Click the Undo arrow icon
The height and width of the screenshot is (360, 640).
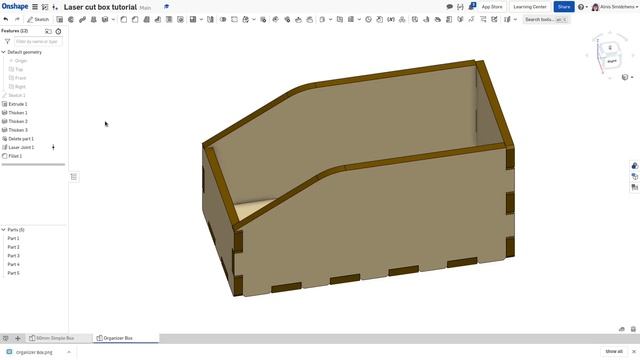pos(6,19)
